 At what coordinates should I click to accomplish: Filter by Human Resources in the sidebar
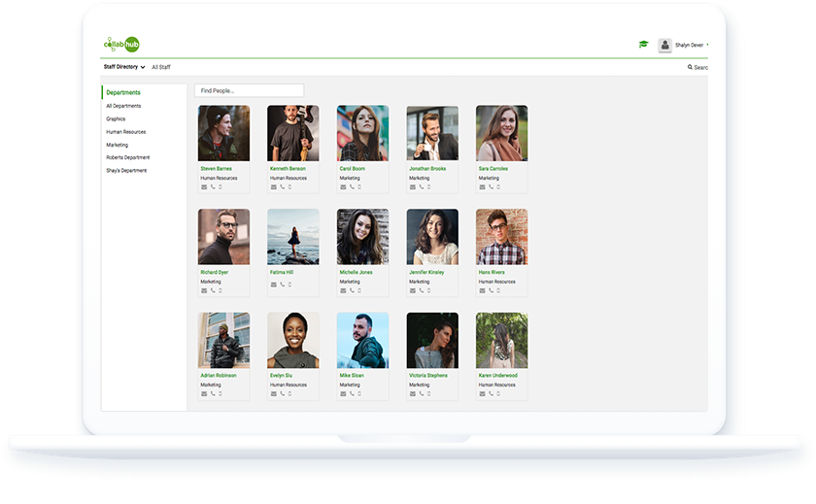click(126, 132)
